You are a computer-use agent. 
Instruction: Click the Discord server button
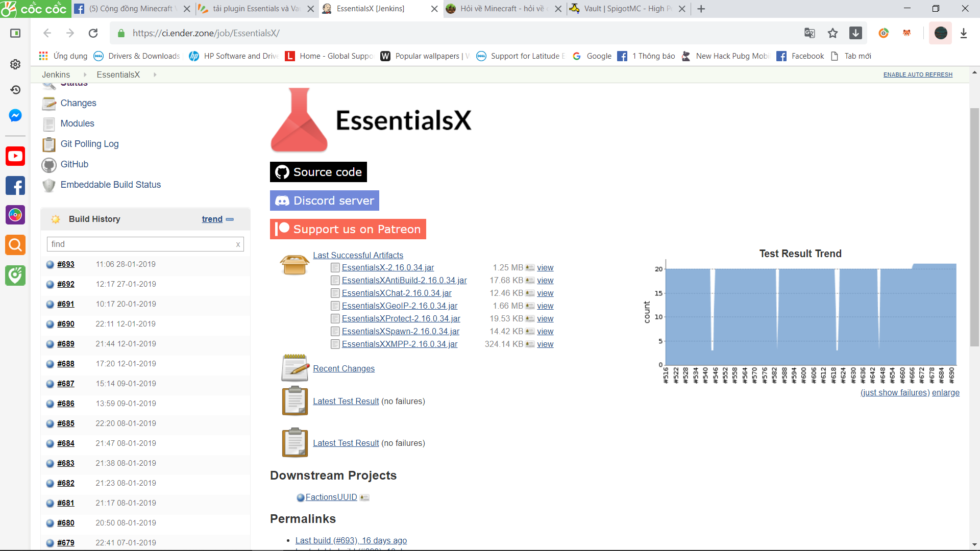[x=324, y=201]
